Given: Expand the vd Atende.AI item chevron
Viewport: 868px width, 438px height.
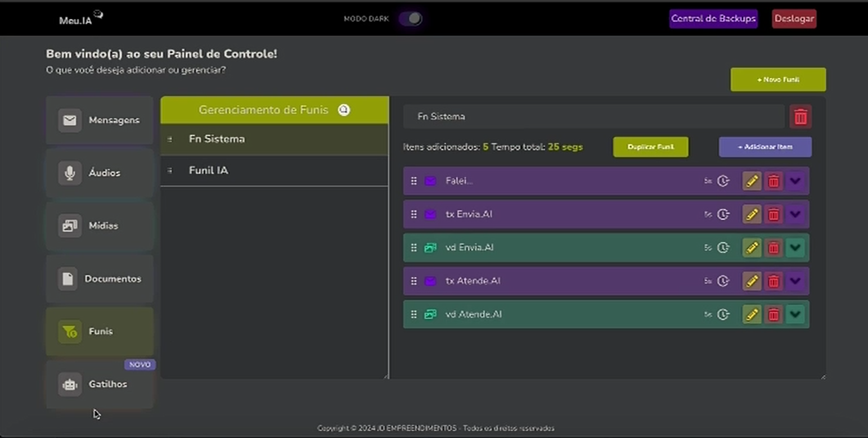Looking at the screenshot, I should (795, 314).
